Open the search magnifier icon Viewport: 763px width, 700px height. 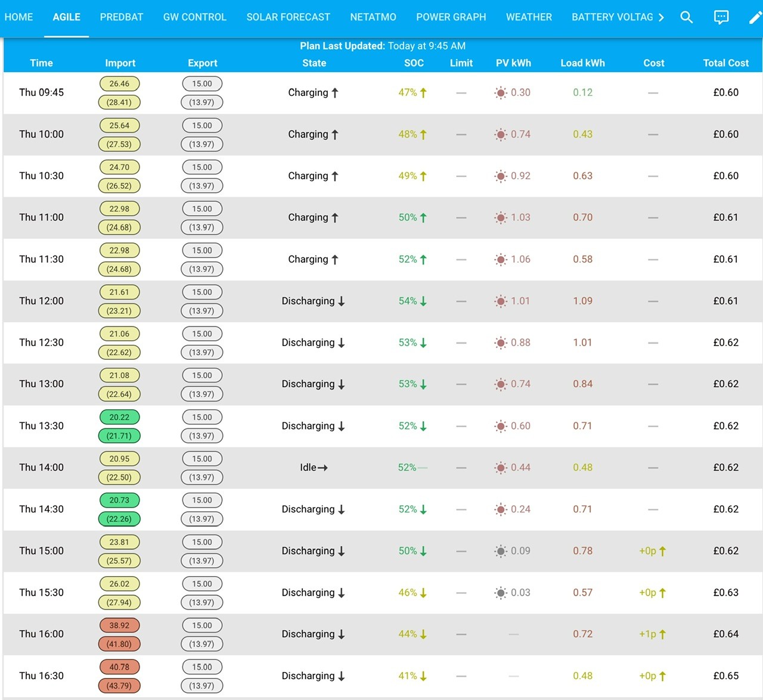[x=686, y=17]
